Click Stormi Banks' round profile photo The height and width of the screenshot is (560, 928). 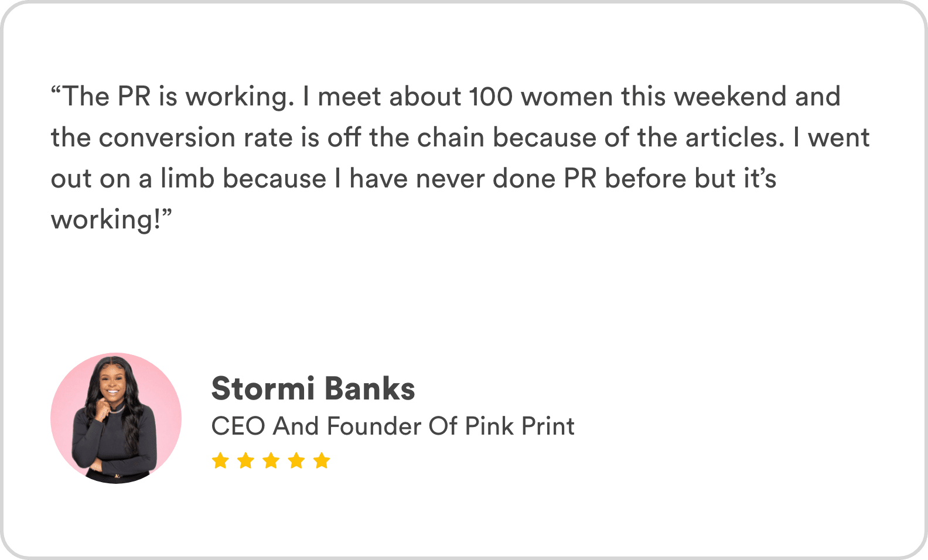(x=116, y=418)
